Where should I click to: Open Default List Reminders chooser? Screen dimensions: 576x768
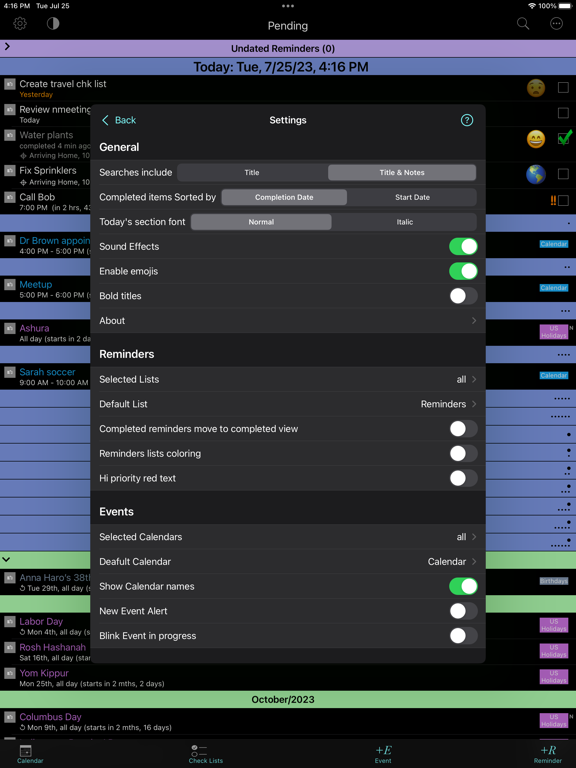pyautogui.click(x=288, y=404)
